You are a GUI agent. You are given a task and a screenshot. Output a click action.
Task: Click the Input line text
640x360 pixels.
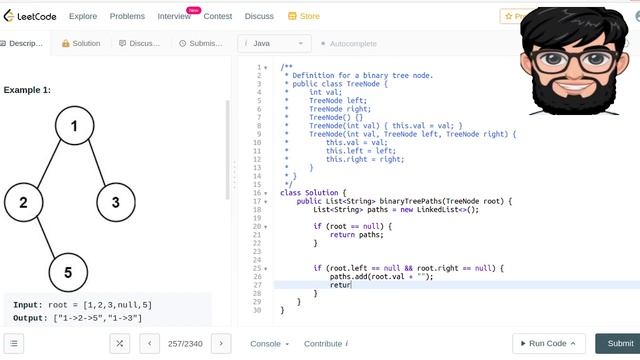click(x=82, y=305)
